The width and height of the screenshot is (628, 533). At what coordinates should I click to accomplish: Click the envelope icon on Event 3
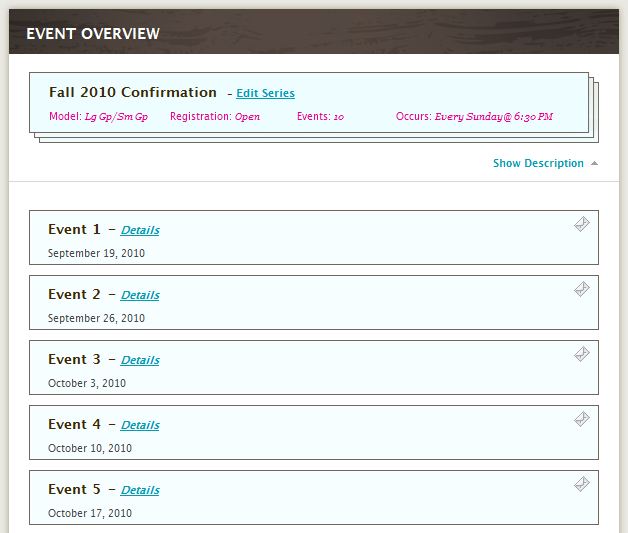pos(582,355)
